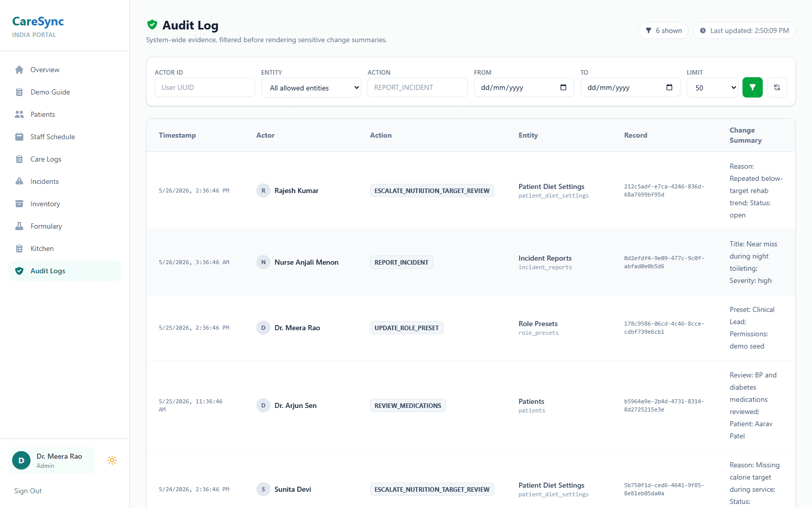Click the Dr. Meera Rao profile avatar in sidebar

click(x=21, y=460)
